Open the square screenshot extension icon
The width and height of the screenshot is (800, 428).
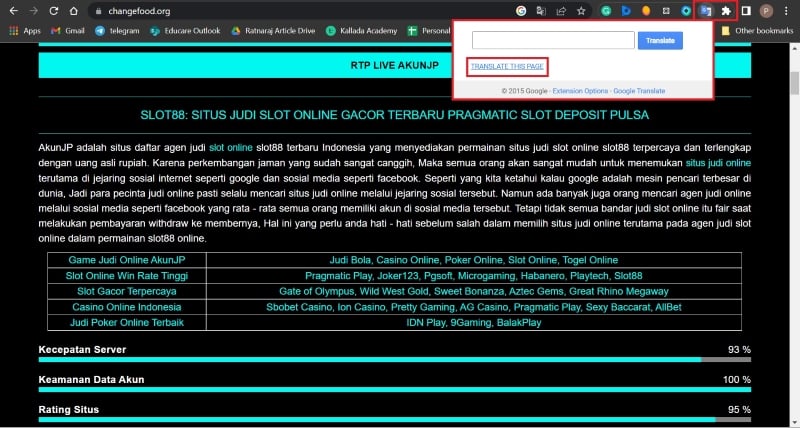(x=666, y=11)
